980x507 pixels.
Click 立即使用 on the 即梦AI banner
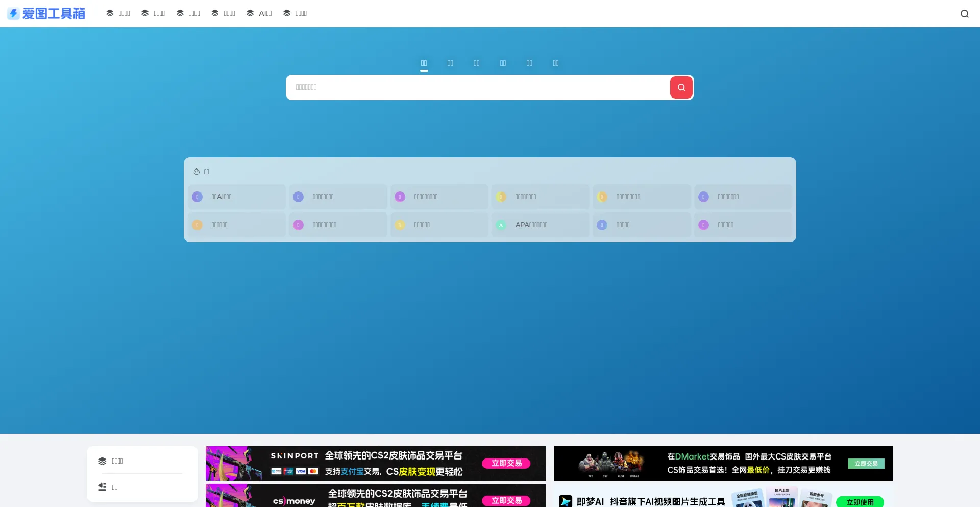[x=860, y=502]
